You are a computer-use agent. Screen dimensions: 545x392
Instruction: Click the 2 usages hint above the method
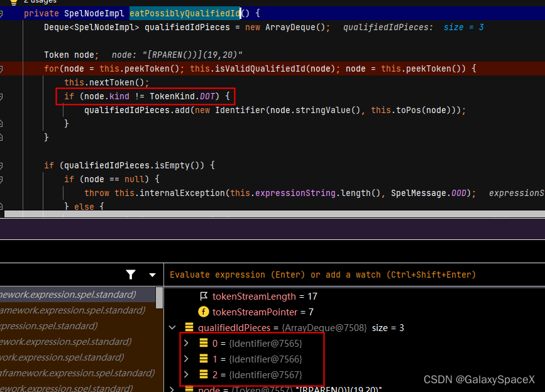tap(39, 1)
